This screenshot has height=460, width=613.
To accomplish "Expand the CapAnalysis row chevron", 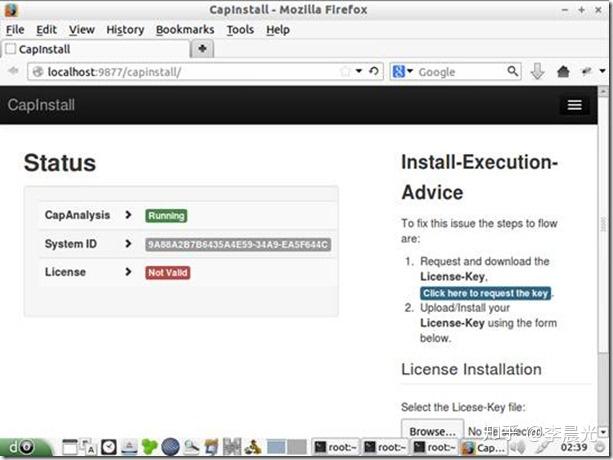I will pos(128,215).
